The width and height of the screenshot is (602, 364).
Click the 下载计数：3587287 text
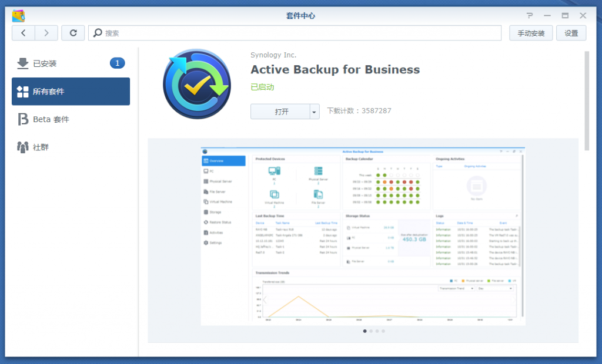359,111
